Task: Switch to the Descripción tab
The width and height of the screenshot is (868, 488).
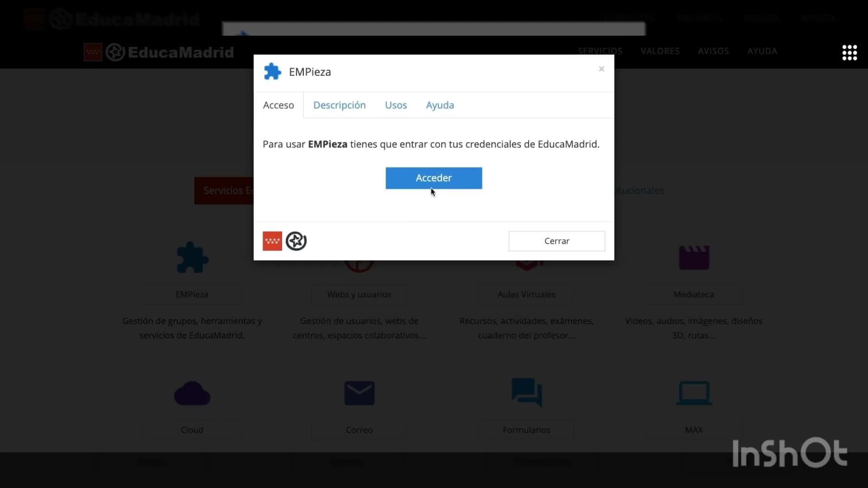Action: pos(339,105)
